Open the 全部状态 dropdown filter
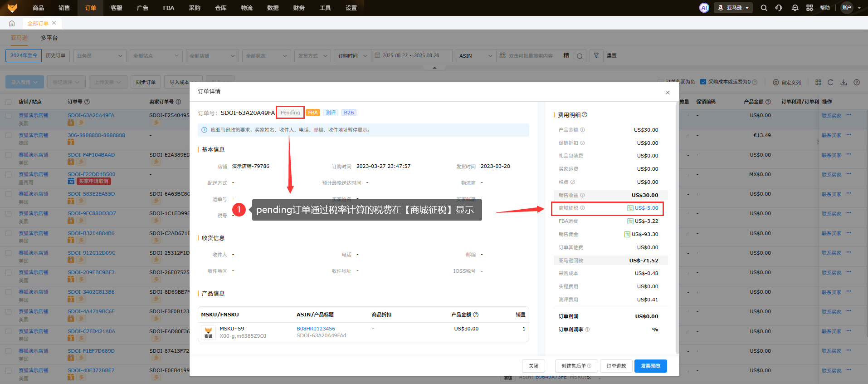This screenshot has width=868, height=384. coord(267,55)
